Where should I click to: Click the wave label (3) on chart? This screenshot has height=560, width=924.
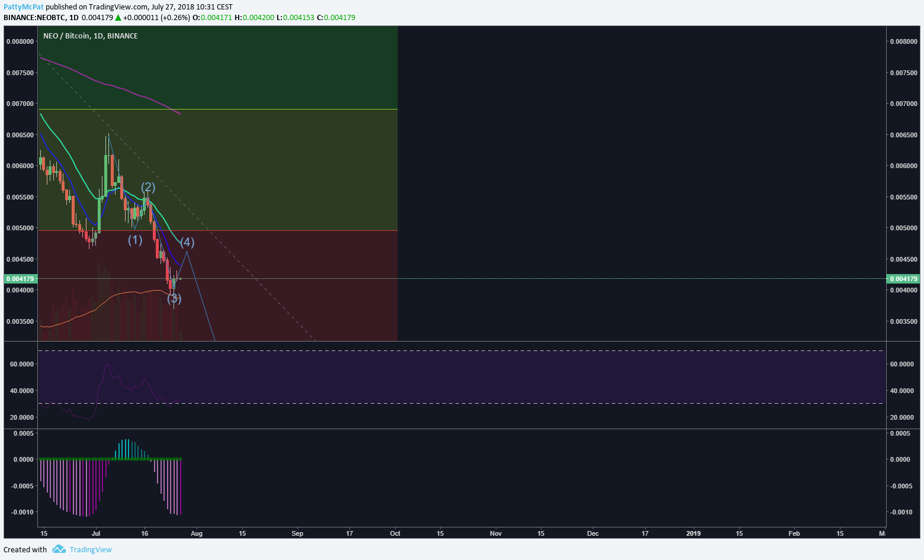(x=174, y=298)
